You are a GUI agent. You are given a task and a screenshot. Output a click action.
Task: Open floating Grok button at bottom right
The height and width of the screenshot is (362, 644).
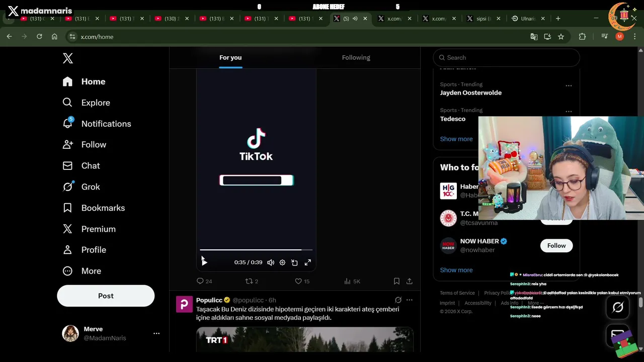coord(618,307)
